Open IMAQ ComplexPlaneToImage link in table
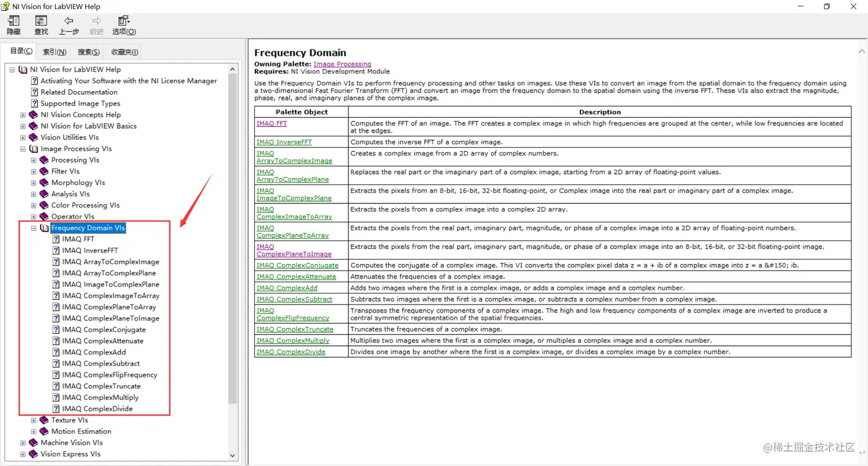 [x=294, y=250]
